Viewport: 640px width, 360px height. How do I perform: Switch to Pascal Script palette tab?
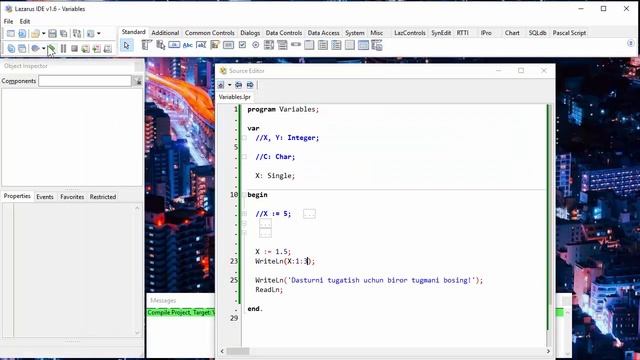569,33
